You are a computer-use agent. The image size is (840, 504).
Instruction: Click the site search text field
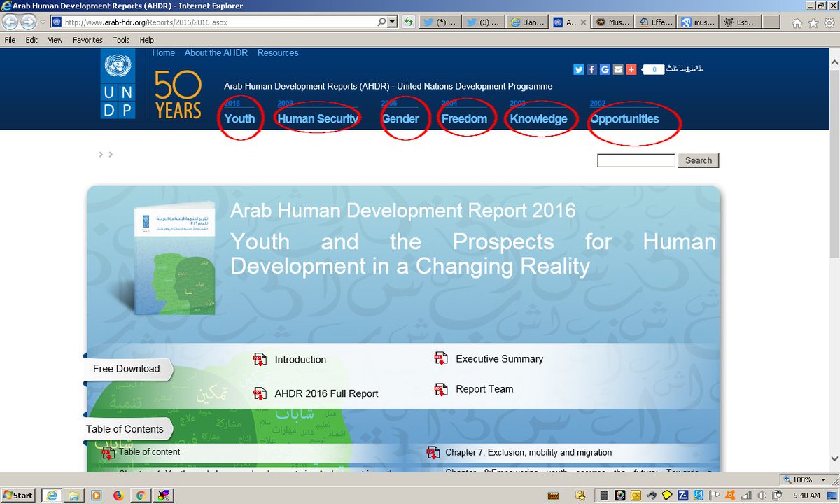[x=636, y=160]
